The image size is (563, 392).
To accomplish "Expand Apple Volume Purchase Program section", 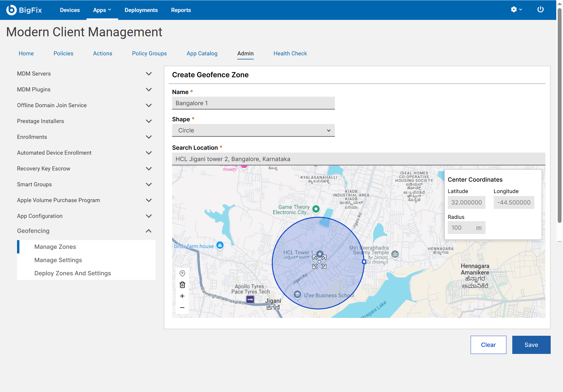I will [x=149, y=200].
